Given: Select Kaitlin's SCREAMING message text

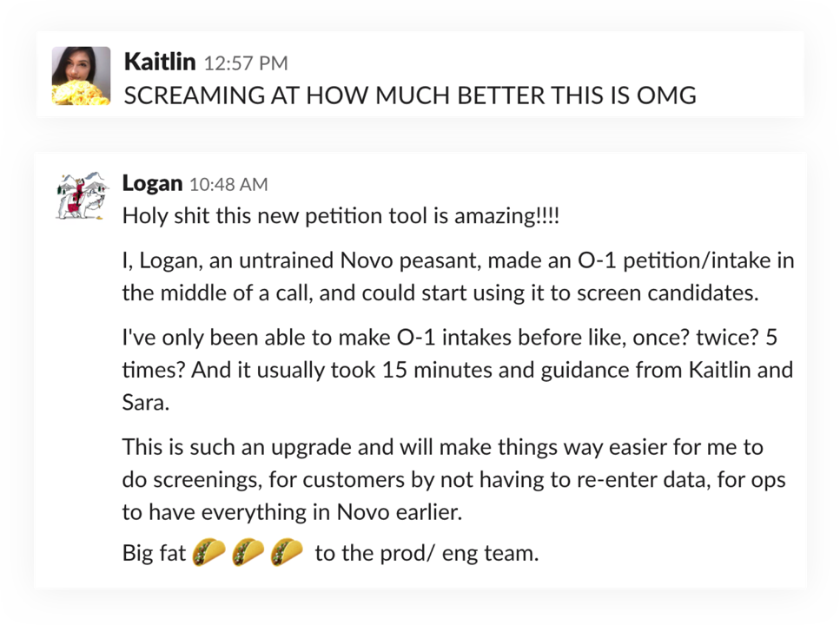Looking at the screenshot, I should 410,95.
